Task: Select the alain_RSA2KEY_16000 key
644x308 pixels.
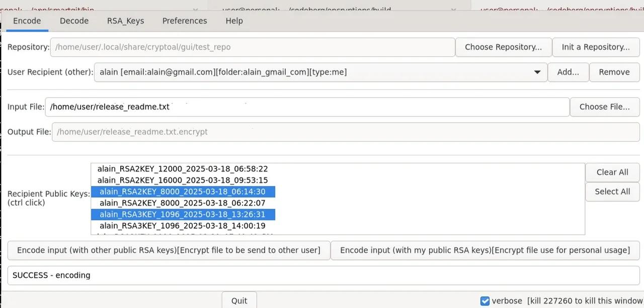Action: 182,180
